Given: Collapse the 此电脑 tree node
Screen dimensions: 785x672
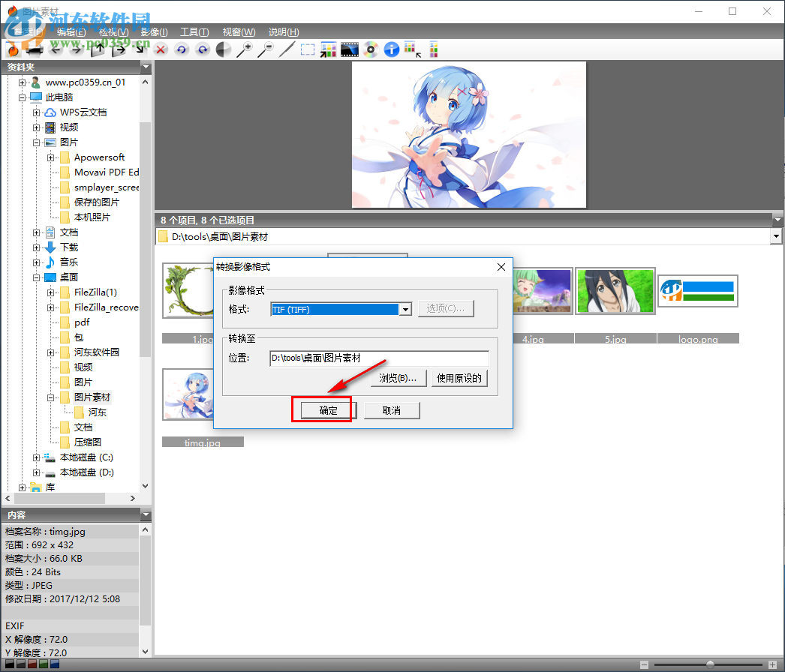Looking at the screenshot, I should click(22, 97).
